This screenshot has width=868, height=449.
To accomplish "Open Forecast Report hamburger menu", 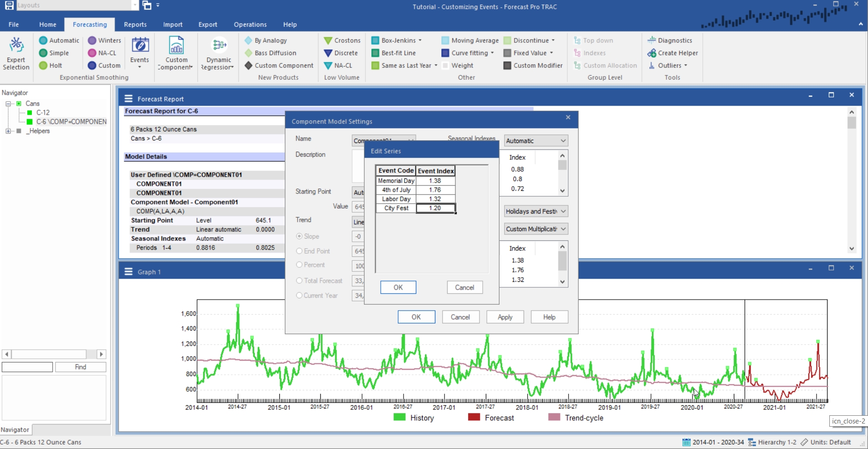I will point(129,99).
